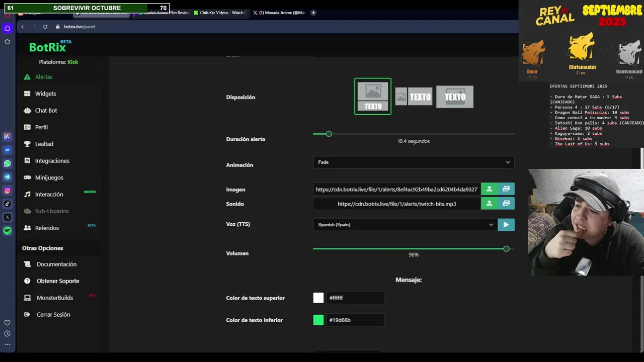Click the browser back arrow
This screenshot has height=362, width=644.
22,27
